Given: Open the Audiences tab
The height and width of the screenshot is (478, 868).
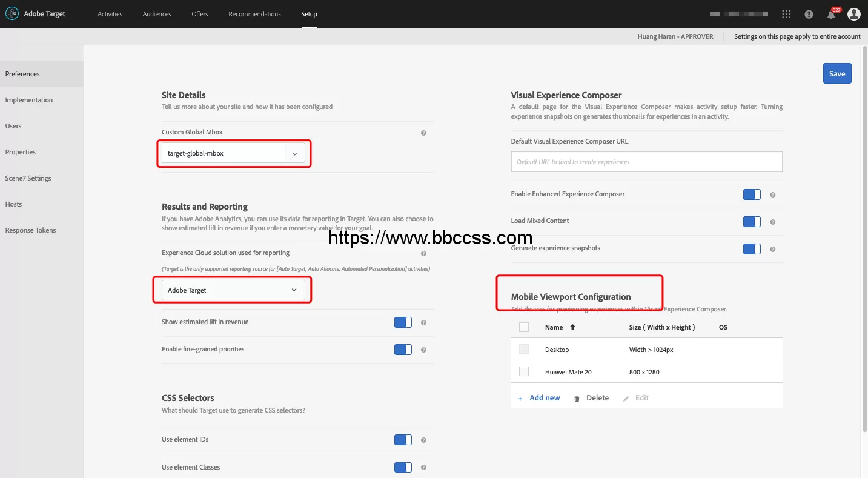Looking at the screenshot, I should [x=157, y=14].
